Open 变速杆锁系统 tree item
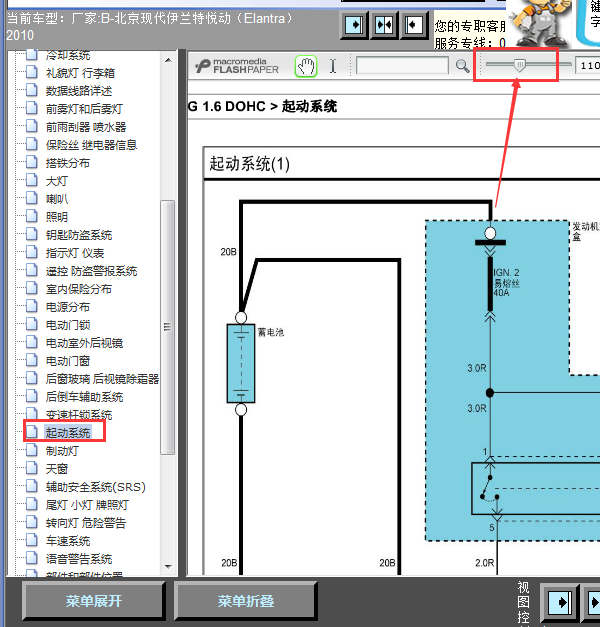600x627 pixels. click(79, 415)
